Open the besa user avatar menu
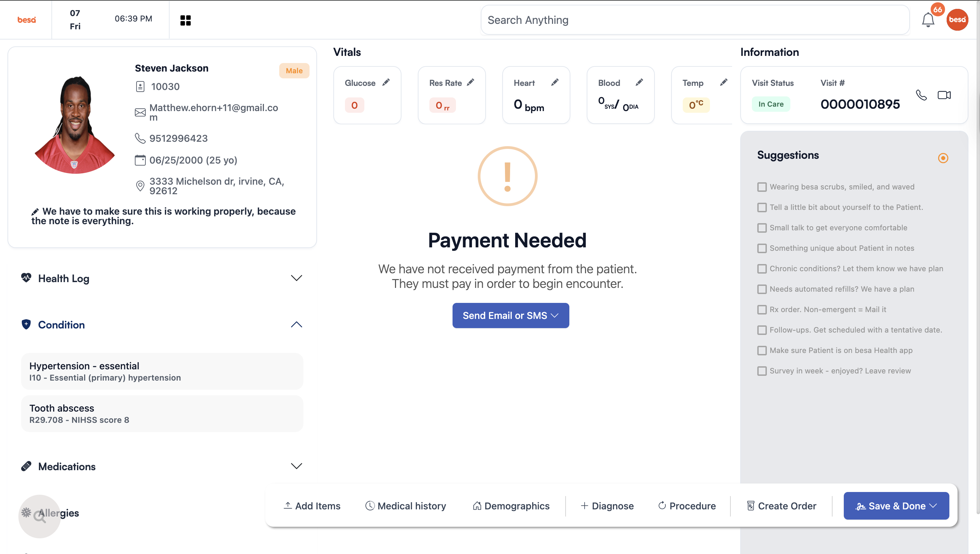 (x=957, y=20)
